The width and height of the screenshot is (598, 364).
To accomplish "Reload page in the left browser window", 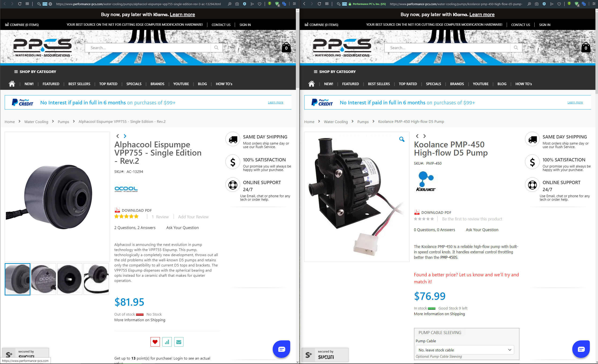I will [x=20, y=4].
